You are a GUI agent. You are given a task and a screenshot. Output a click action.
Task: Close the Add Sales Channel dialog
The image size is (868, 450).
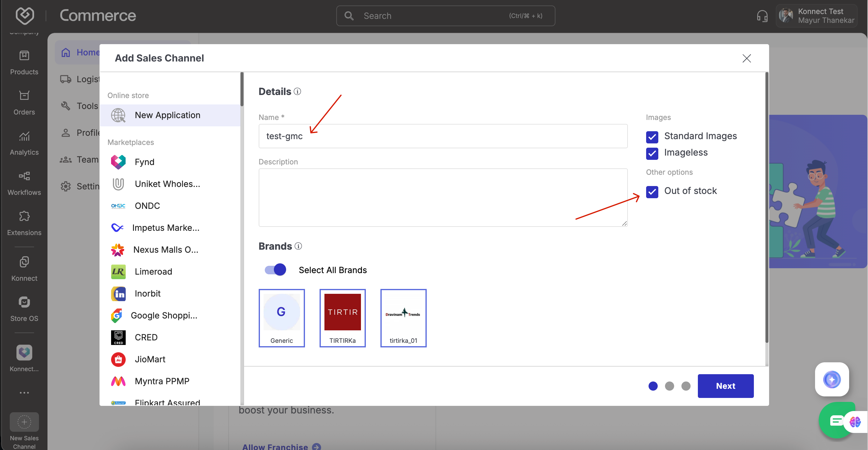(x=746, y=58)
